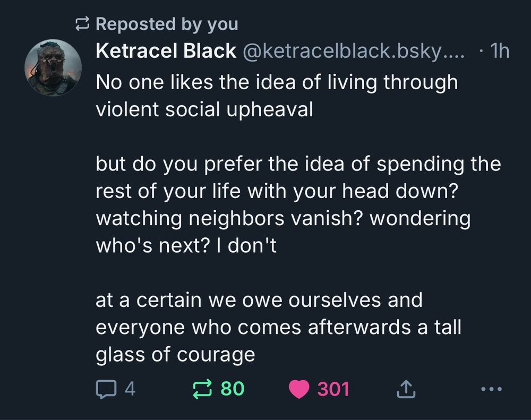Click the share upload arrow icon
The width and height of the screenshot is (531, 420).
[x=406, y=390]
